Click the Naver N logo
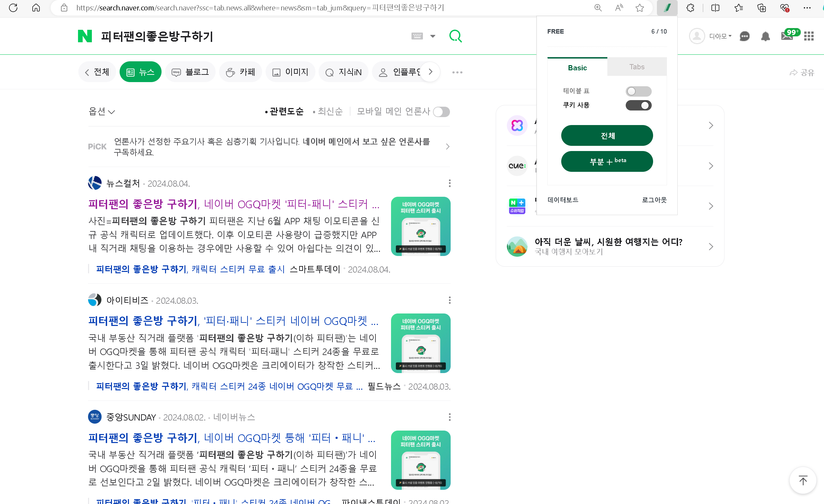 (x=85, y=36)
